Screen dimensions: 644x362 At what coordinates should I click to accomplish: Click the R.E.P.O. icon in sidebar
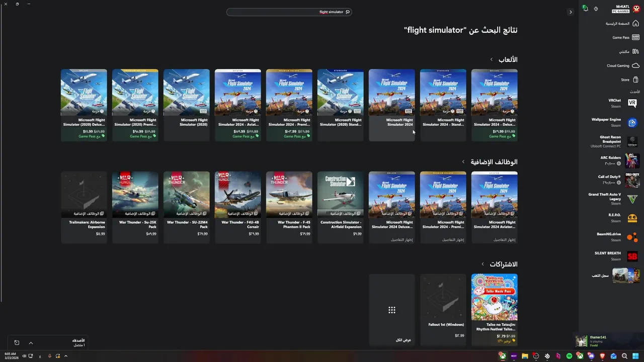632,218
